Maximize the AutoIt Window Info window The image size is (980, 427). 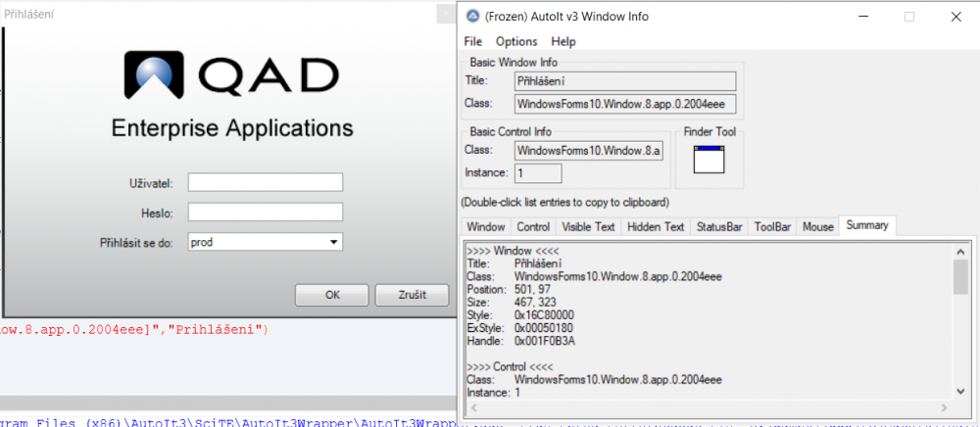(909, 17)
